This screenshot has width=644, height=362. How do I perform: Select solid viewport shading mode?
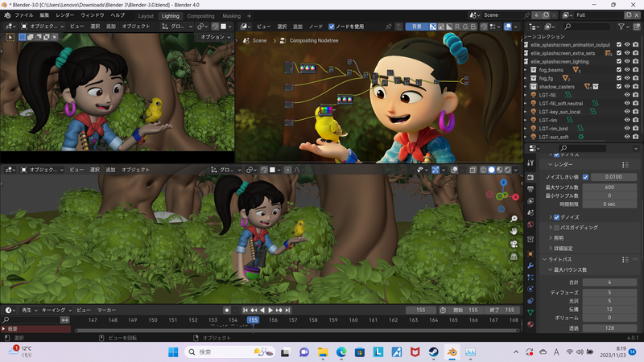click(491, 170)
